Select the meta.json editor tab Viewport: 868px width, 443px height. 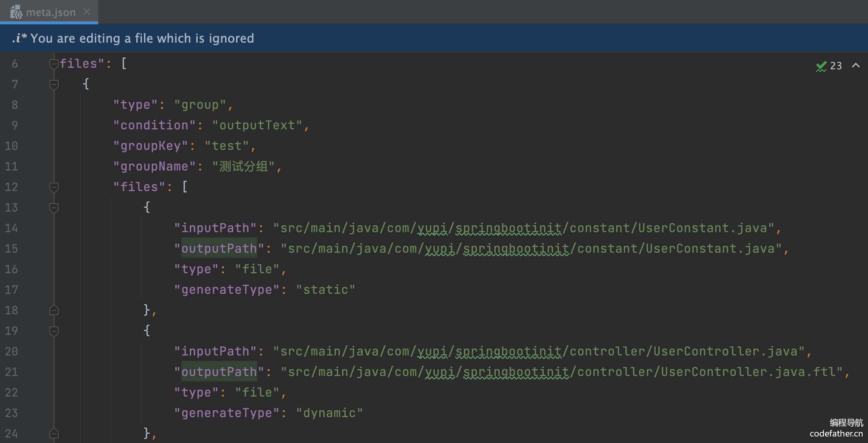coord(51,12)
